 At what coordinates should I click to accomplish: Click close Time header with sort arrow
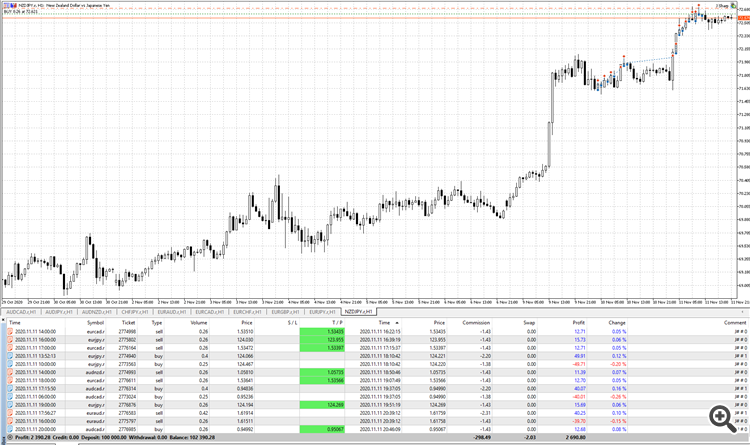(x=387, y=323)
